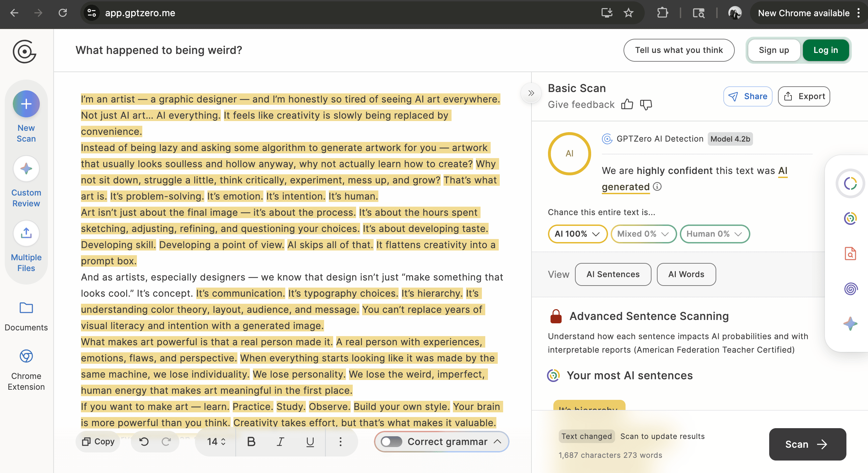Undo last edit

[x=144, y=442]
